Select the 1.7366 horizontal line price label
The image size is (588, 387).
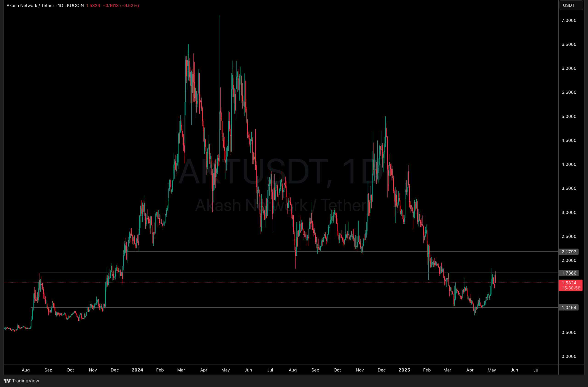(x=568, y=273)
